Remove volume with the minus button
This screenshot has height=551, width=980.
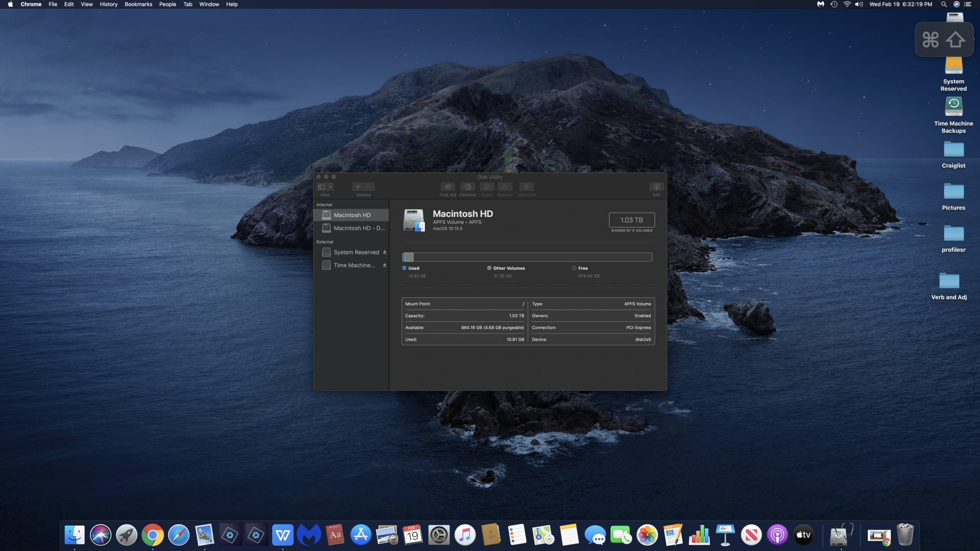pyautogui.click(x=369, y=187)
